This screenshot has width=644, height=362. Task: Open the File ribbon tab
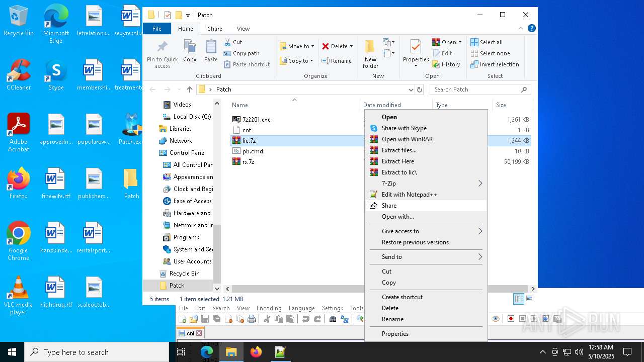tap(157, 29)
